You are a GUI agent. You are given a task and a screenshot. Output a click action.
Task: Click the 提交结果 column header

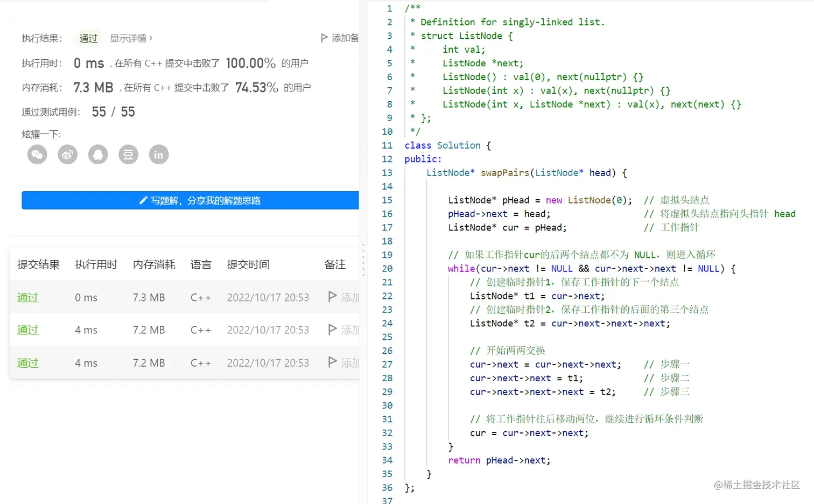[38, 264]
